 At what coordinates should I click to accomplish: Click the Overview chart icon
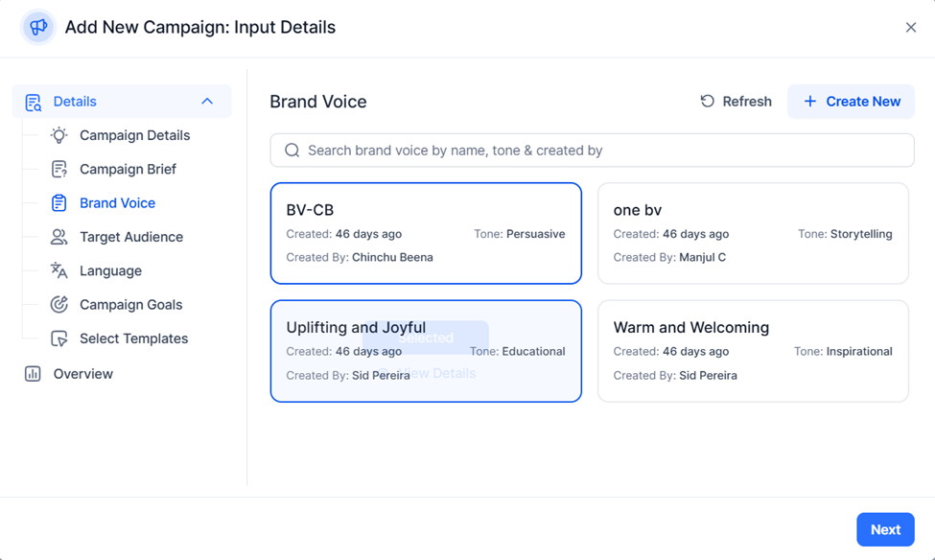click(x=33, y=374)
